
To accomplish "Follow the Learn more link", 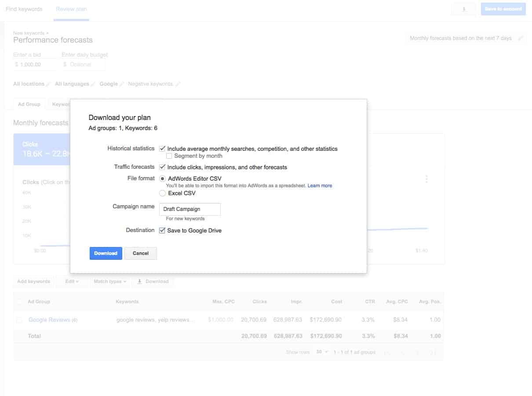I will pos(320,186).
